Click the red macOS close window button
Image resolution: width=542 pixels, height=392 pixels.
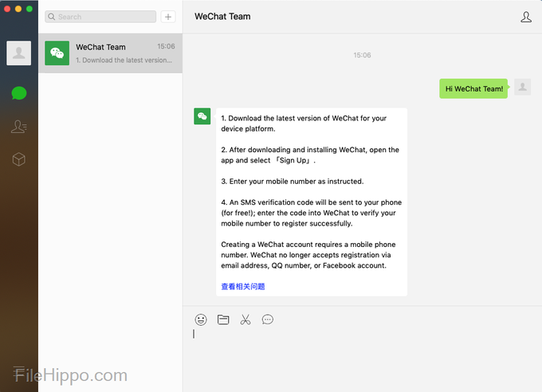click(7, 9)
